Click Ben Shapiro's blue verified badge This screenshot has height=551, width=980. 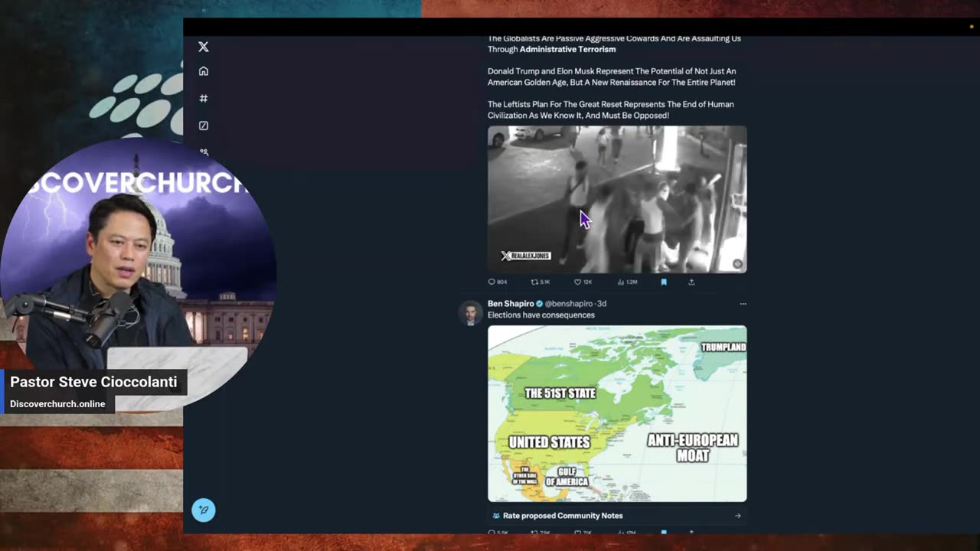(x=539, y=304)
